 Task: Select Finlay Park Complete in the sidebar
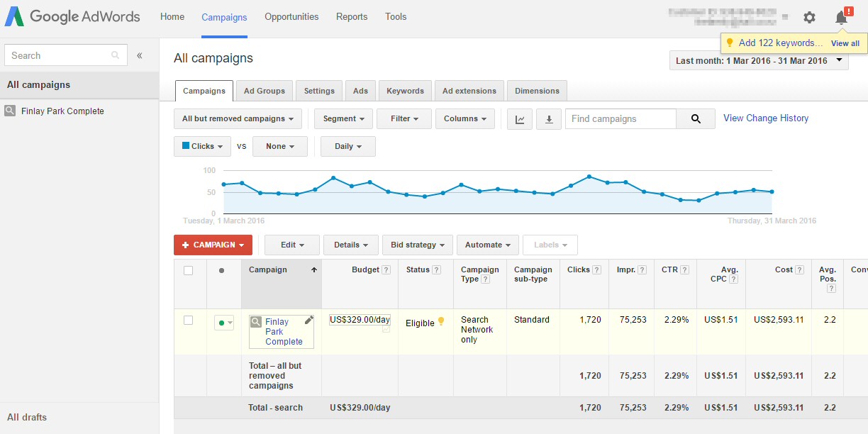coord(62,111)
